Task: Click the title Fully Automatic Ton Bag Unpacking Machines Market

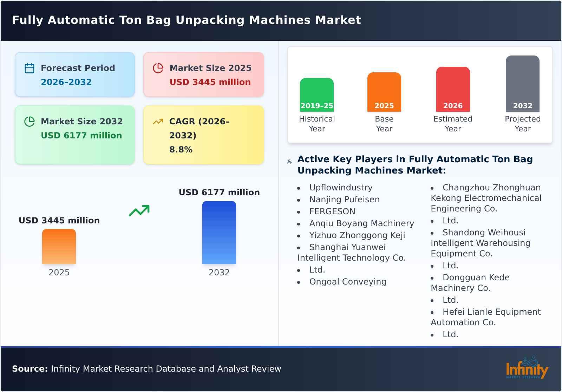Action: coord(187,20)
